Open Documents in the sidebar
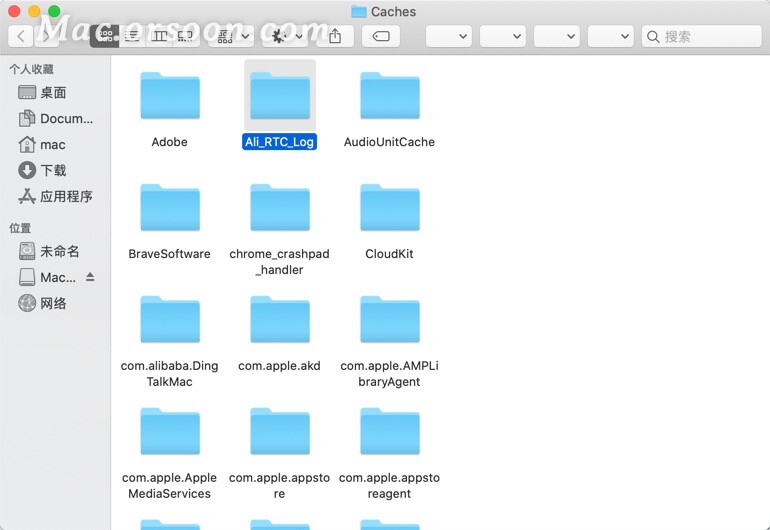The height and width of the screenshot is (530, 770). click(55, 118)
